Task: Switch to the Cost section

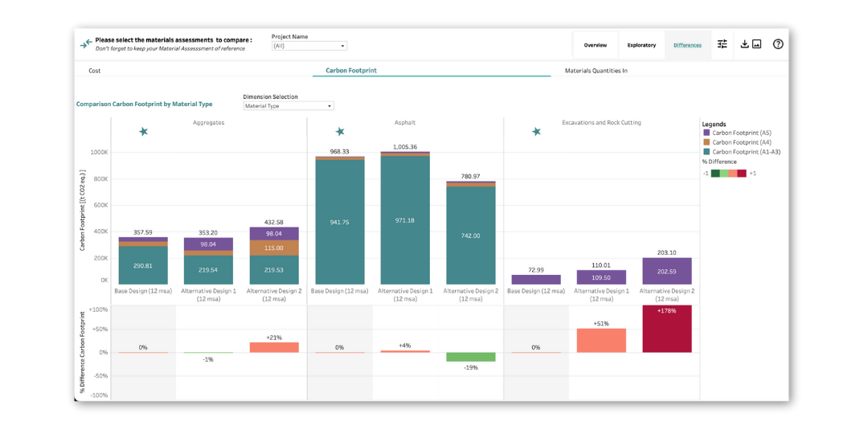Action: pyautogui.click(x=95, y=71)
